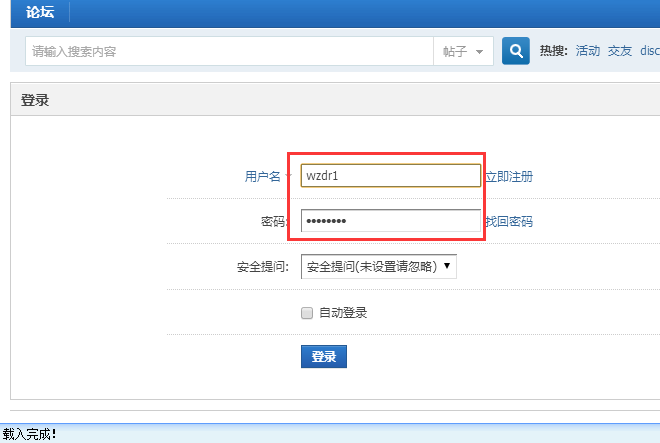Click the 自动登录 label text
660x443 pixels.
click(x=343, y=313)
